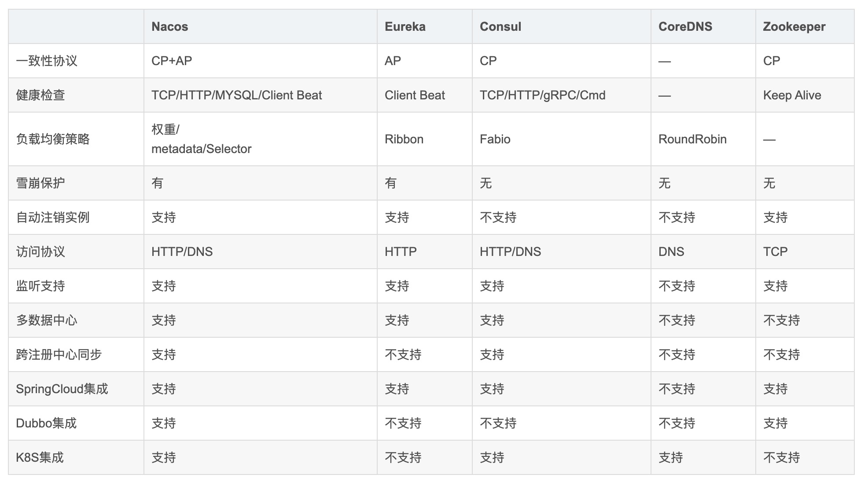The height and width of the screenshot is (489, 868).
Task: Click the CP+AP cell under Nacos
Action: 172,61
